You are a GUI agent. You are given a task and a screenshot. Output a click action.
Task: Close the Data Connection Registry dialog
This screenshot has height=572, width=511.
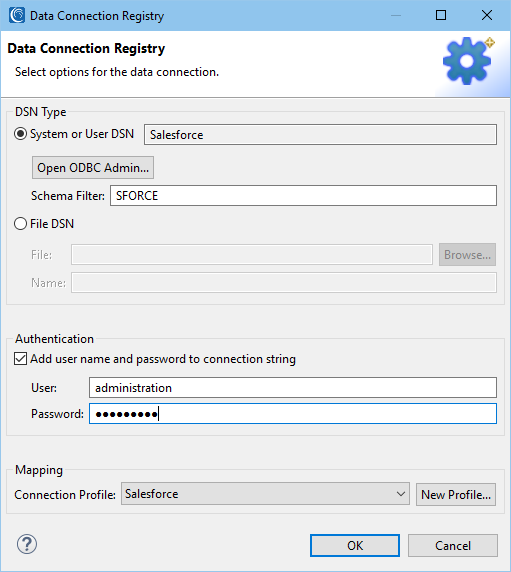coord(487,15)
